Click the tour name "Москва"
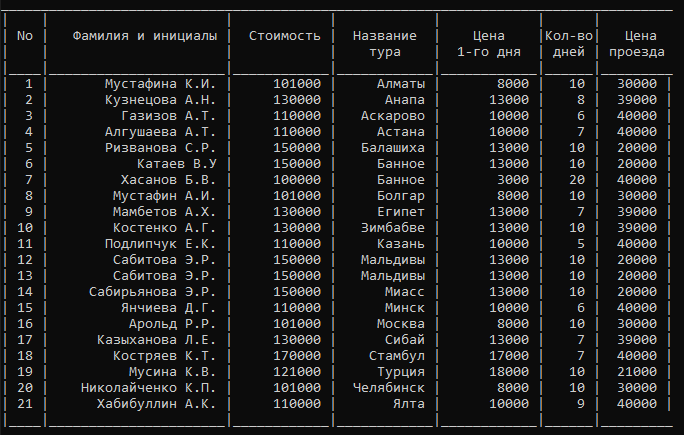Viewport: 684px width, 435px height. (x=401, y=324)
